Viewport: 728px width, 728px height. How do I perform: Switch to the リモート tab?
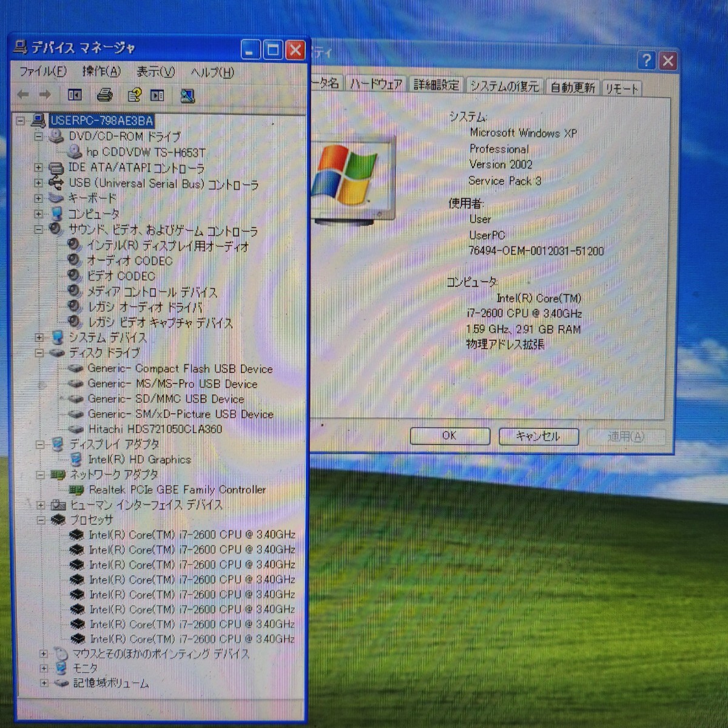pos(621,89)
